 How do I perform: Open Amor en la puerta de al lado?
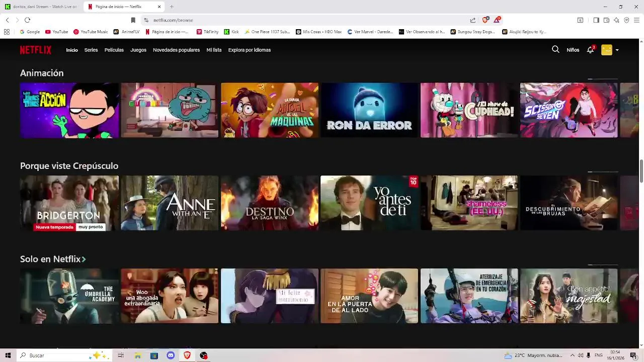pyautogui.click(x=369, y=296)
